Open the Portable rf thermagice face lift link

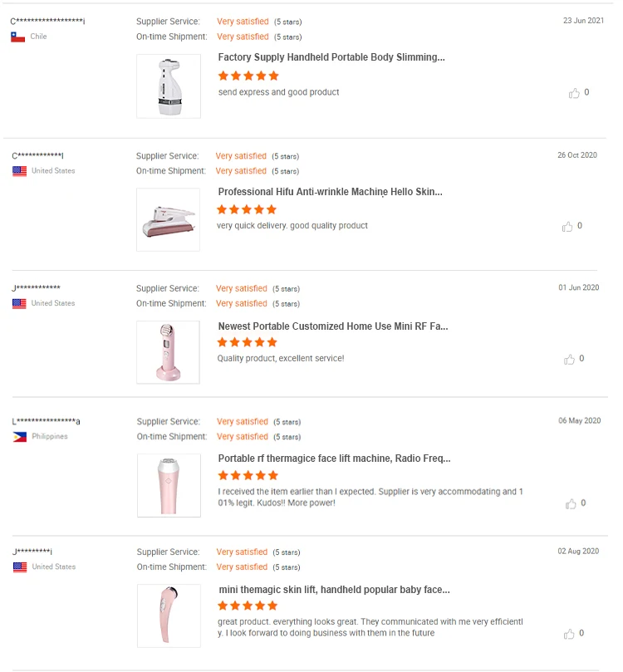tap(334, 459)
